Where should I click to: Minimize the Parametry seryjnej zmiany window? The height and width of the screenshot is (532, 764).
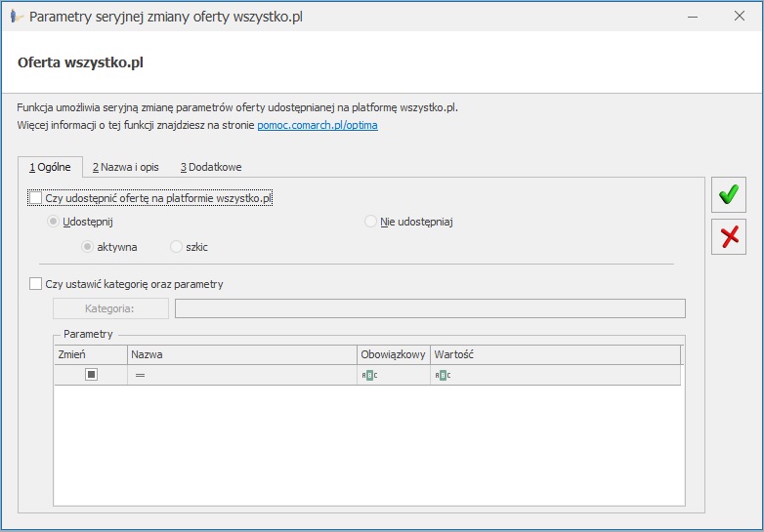tap(693, 17)
